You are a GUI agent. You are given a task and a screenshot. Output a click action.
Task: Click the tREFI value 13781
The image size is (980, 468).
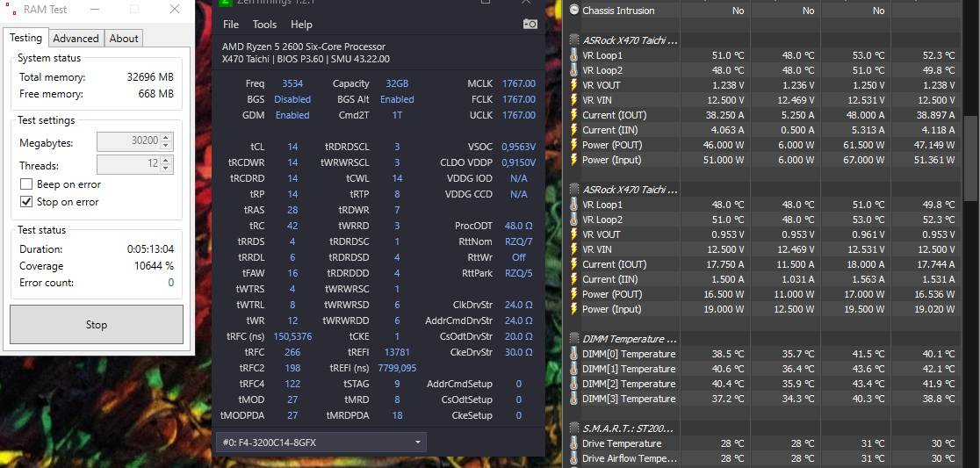pyautogui.click(x=397, y=352)
